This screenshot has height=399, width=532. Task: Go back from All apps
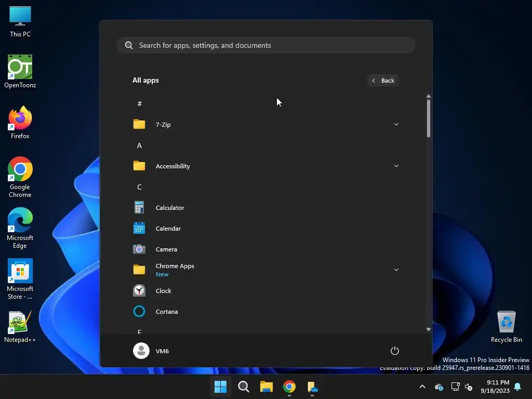pyautogui.click(x=383, y=81)
